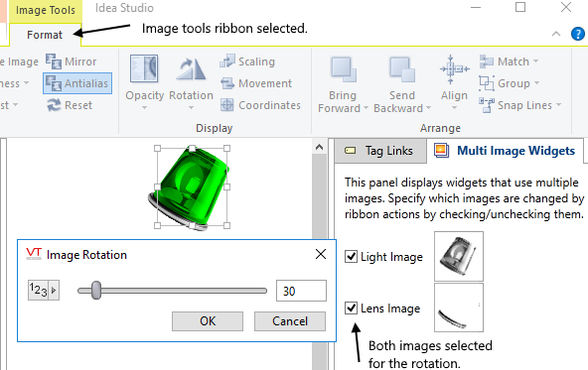
Task: Click the Mirror image tool
Action: coord(72,62)
